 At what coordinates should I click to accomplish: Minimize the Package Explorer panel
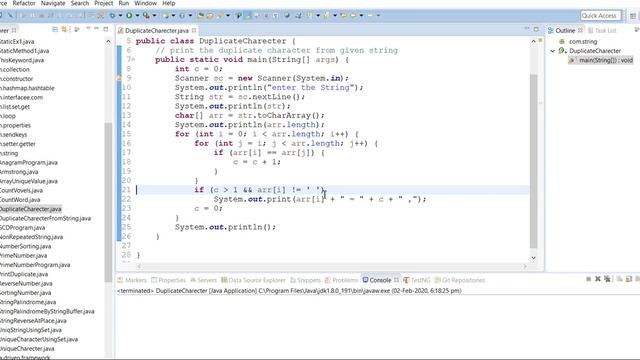click(x=97, y=29)
